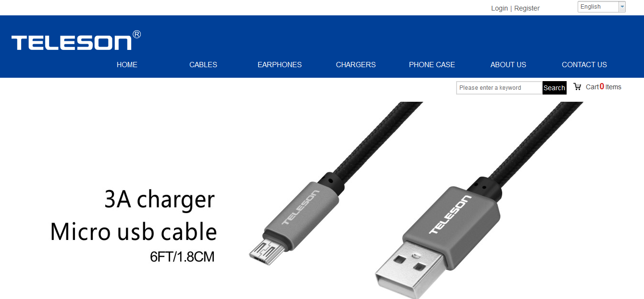Open the HOME menu item
Screen dimensions: 644x299
point(127,65)
